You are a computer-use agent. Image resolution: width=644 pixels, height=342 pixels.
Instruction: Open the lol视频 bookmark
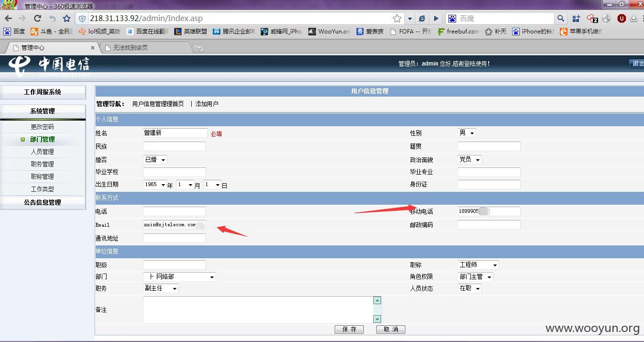(99, 31)
